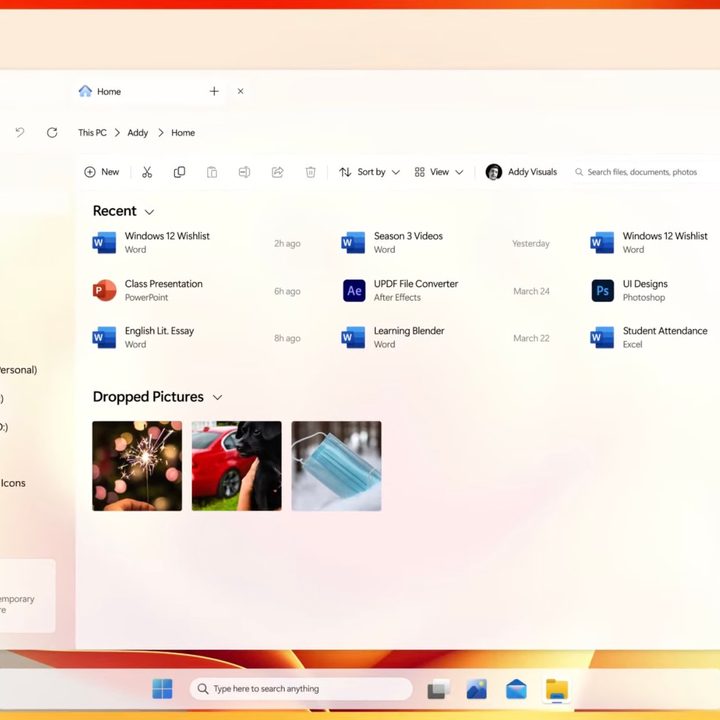Image resolution: width=720 pixels, height=720 pixels.
Task: Click Learning Blender file name
Action: coord(409,331)
